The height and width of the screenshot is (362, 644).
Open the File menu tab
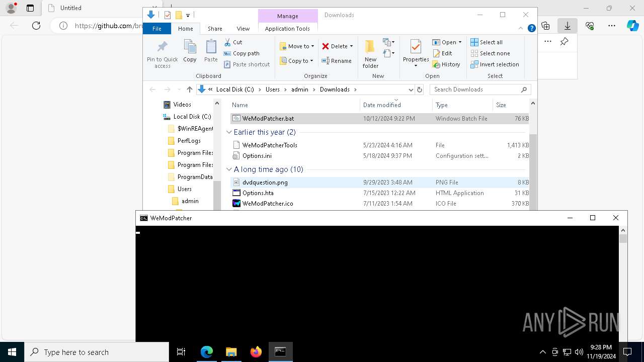(x=157, y=29)
